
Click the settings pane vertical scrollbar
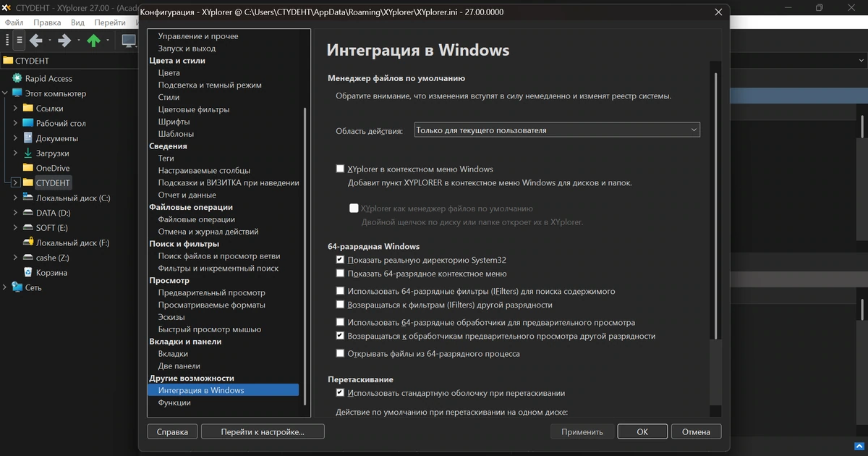pos(716,205)
